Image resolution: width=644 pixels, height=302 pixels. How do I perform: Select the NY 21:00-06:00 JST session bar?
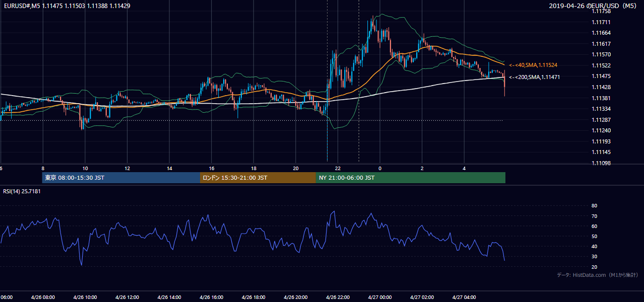point(411,178)
